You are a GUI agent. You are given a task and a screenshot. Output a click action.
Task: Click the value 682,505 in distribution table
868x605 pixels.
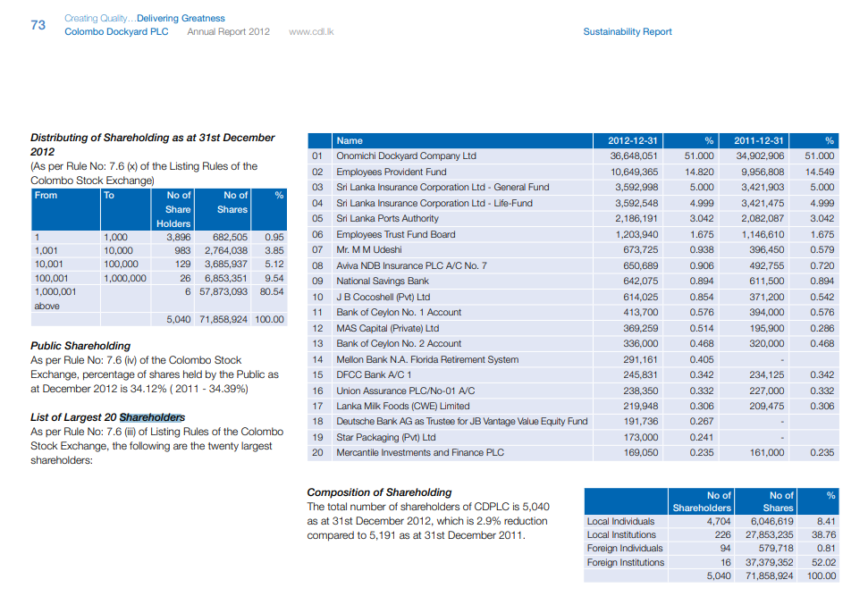coord(230,237)
